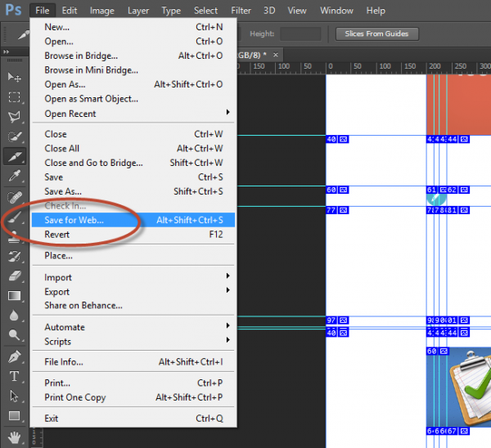Open the Filter menu

(241, 11)
